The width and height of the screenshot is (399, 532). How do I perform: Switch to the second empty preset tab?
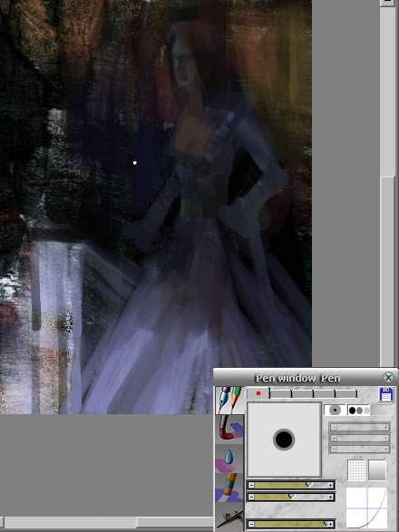pos(280,394)
